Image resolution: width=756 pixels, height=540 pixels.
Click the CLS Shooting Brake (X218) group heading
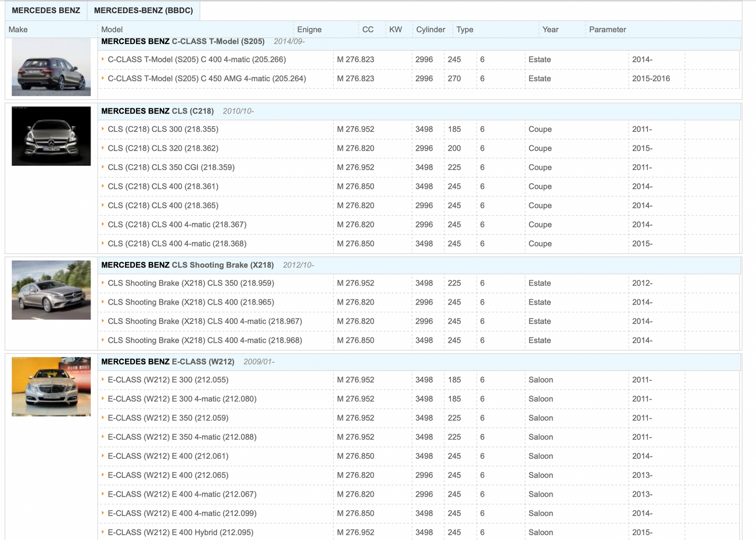pos(187,265)
